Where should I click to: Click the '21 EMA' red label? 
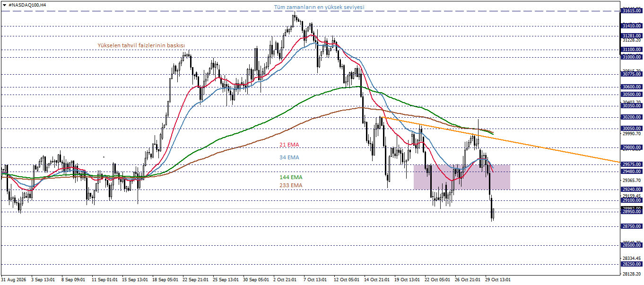coord(289,145)
